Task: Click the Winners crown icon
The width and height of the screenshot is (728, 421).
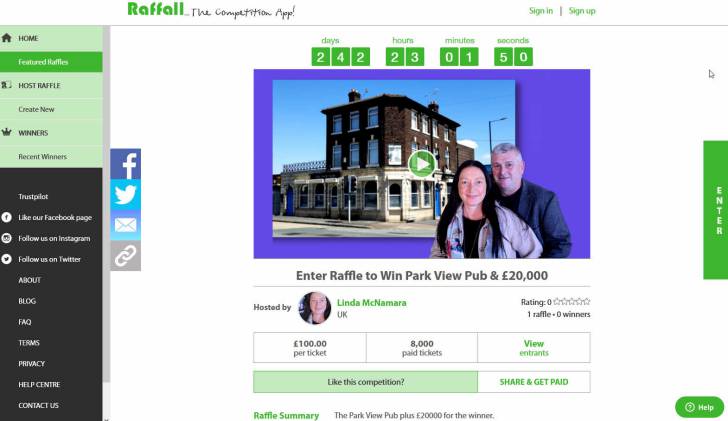Action: [x=6, y=132]
